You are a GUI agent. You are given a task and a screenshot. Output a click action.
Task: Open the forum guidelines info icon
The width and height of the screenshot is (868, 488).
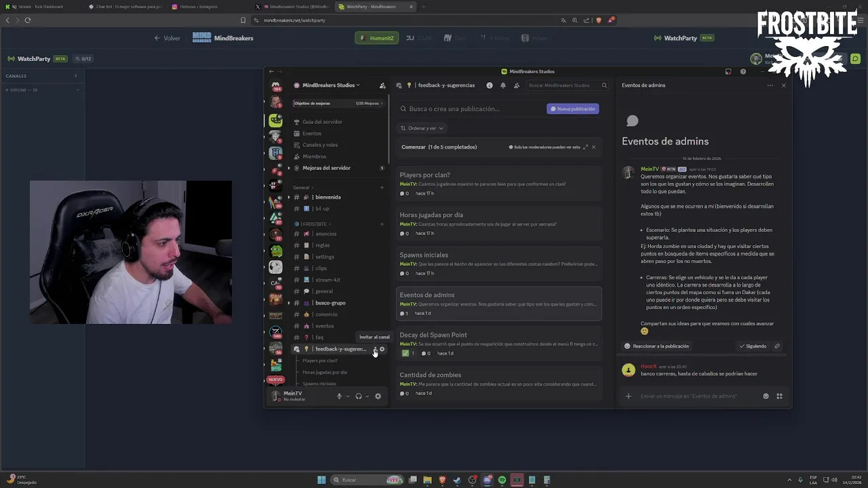click(x=489, y=85)
